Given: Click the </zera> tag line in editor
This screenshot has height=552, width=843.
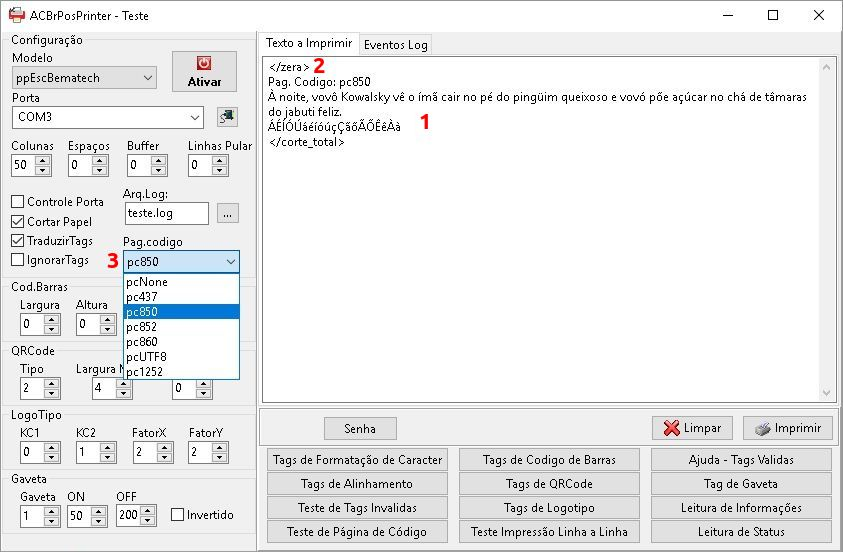Looking at the screenshot, I should coord(289,67).
